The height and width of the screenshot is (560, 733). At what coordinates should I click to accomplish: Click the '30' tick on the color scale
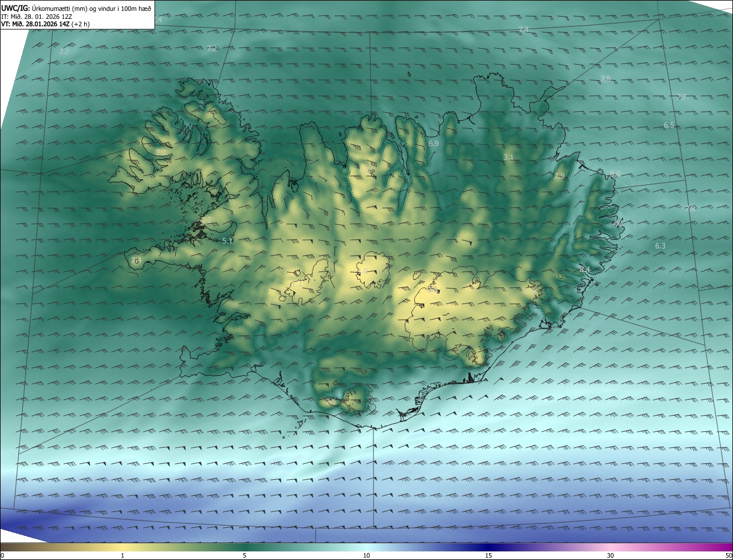pos(610,555)
